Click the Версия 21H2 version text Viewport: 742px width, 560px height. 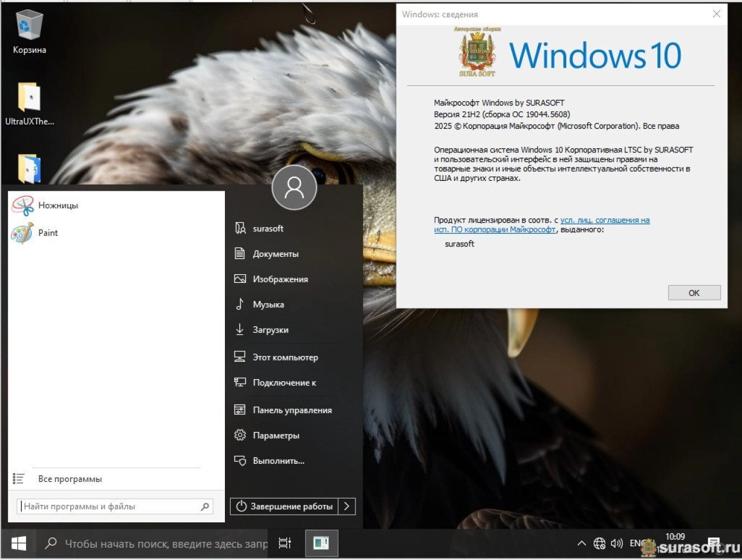[502, 114]
